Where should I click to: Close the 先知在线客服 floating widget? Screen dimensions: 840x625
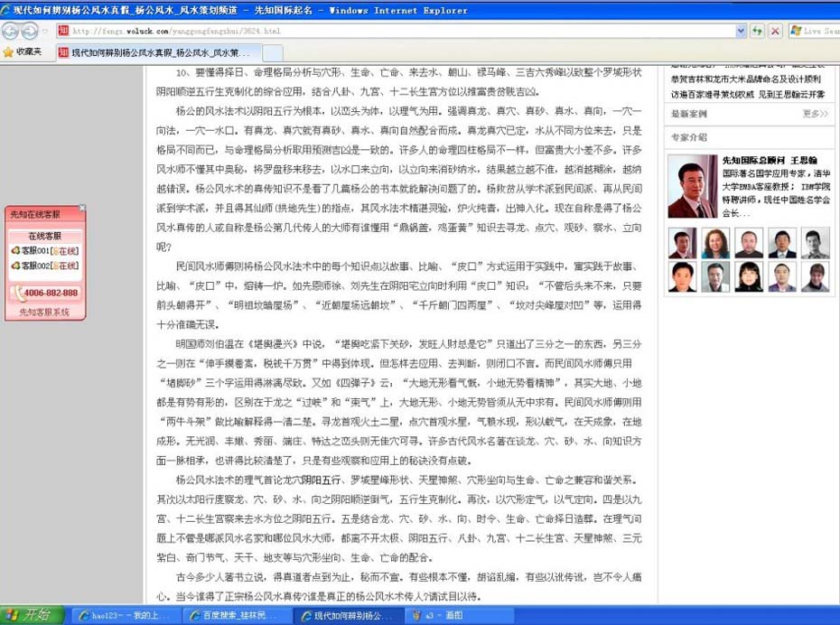[x=82, y=208]
